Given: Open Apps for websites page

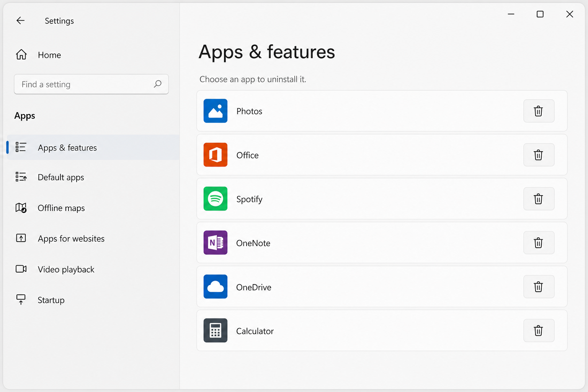Looking at the screenshot, I should (71, 238).
